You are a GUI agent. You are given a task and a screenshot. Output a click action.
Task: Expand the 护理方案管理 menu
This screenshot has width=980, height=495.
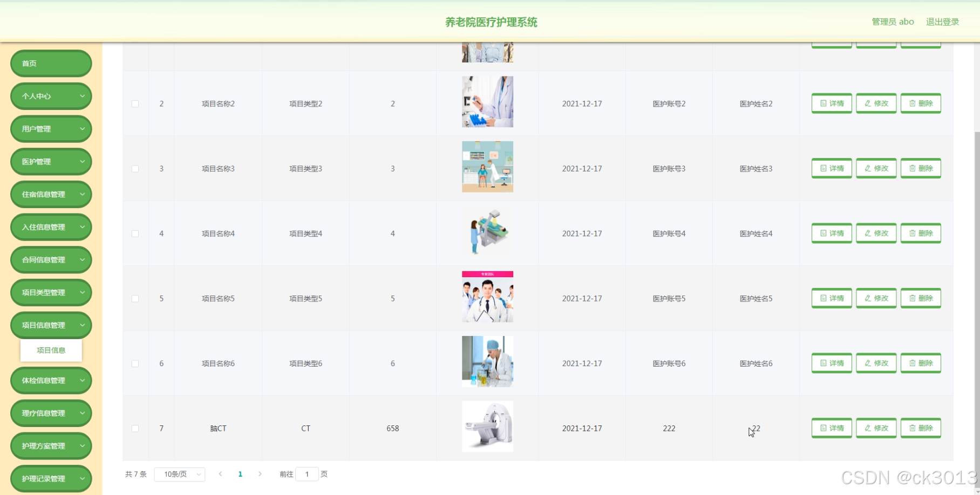pyautogui.click(x=51, y=446)
